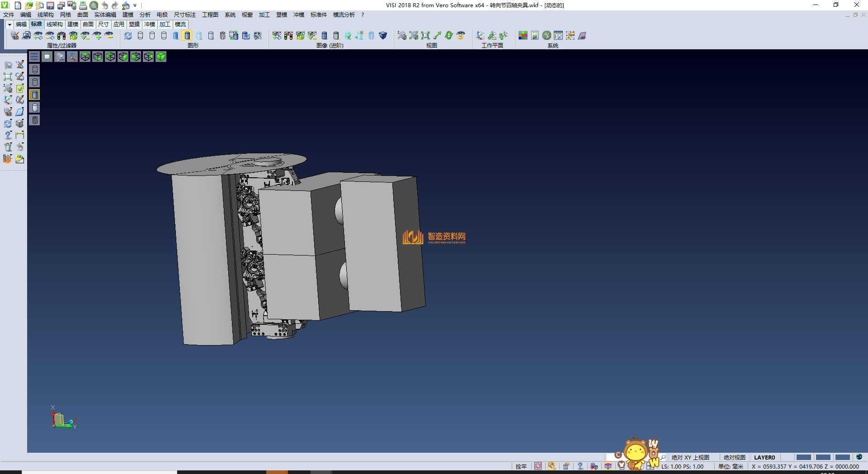Click the Print icon in quick access toolbar
Image resolution: width=868 pixels, height=474 pixels.
(83, 5)
